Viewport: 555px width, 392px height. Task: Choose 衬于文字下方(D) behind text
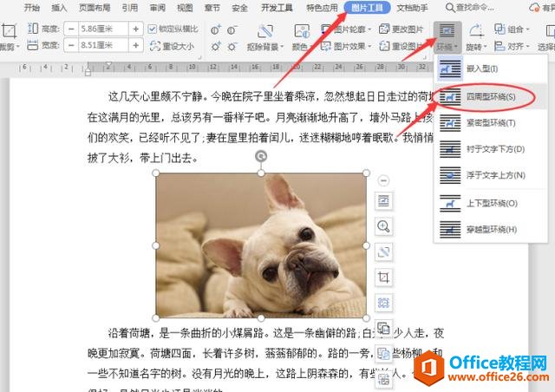pyautogui.click(x=491, y=149)
